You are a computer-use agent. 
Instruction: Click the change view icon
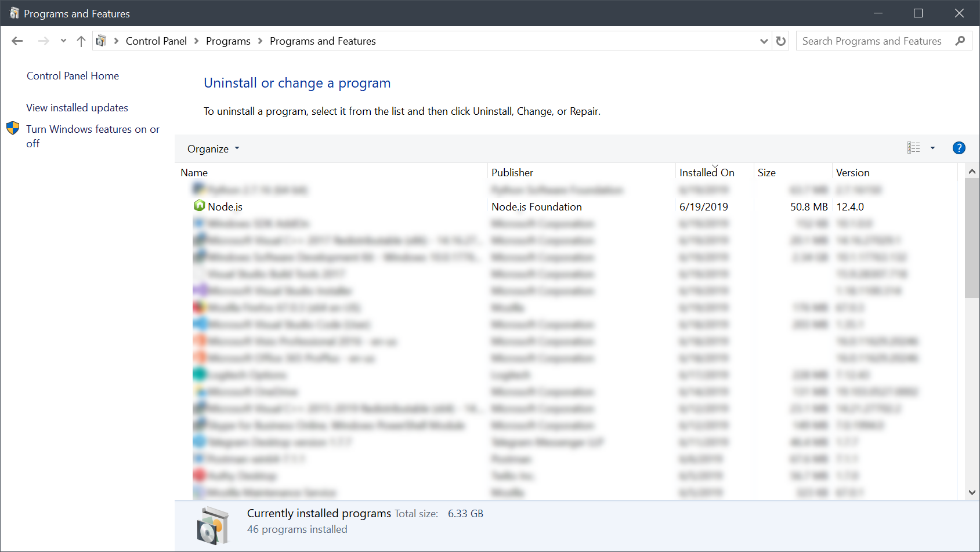[x=914, y=148]
